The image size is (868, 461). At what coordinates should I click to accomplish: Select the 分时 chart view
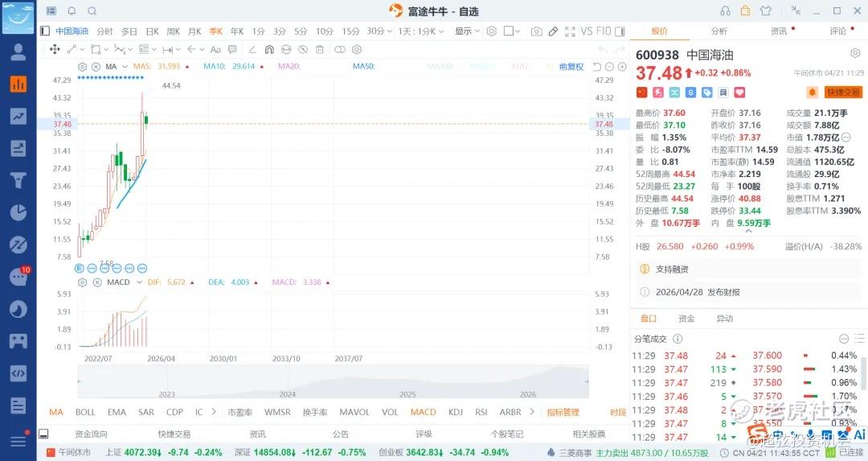pyautogui.click(x=104, y=31)
